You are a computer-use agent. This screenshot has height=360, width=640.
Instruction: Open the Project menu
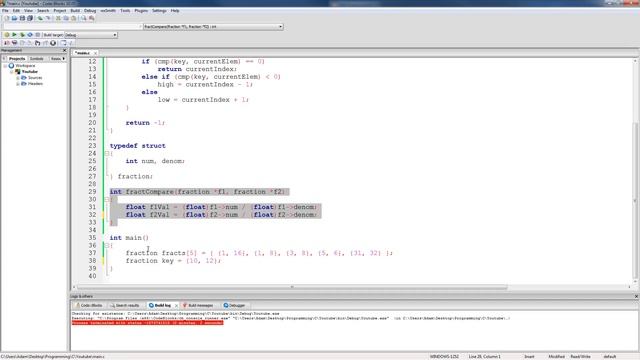(60, 11)
